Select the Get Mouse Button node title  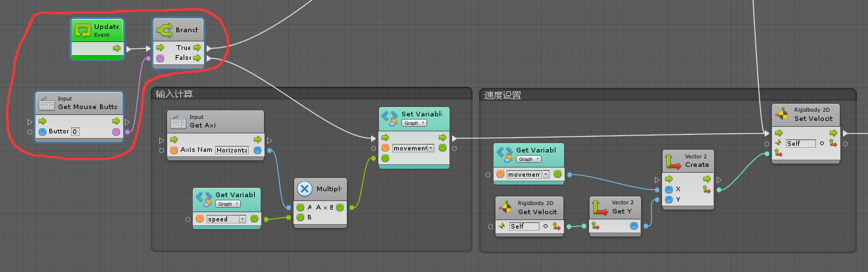pyautogui.click(x=87, y=106)
